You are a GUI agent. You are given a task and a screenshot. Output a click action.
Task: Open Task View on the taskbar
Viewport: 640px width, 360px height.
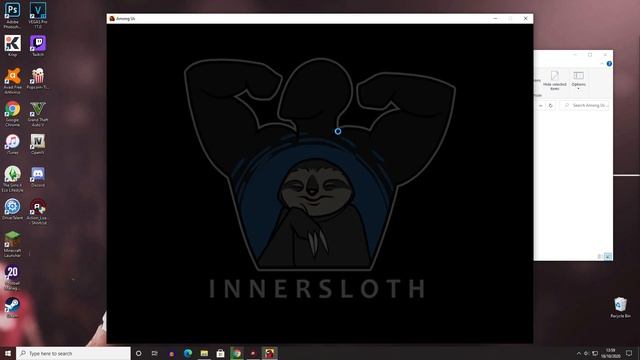tap(155, 353)
